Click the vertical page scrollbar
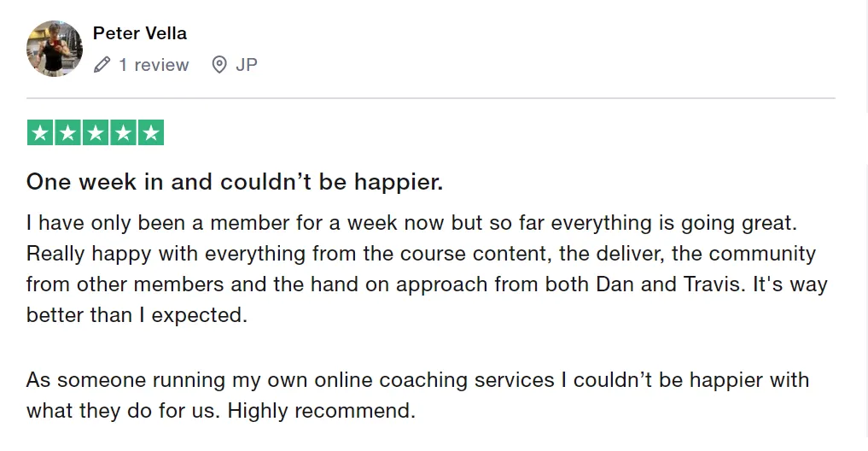Image resolution: width=868 pixels, height=451 pixels. 866,225
